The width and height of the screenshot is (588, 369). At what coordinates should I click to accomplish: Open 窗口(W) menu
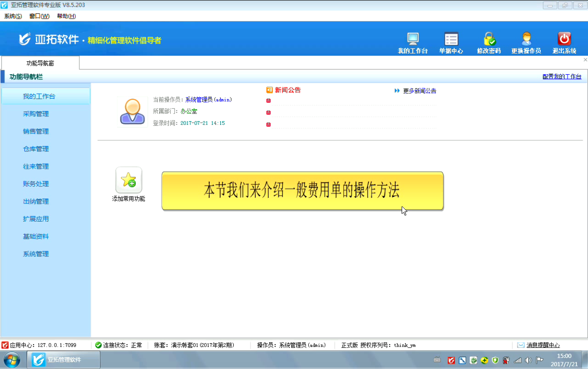[x=39, y=16]
